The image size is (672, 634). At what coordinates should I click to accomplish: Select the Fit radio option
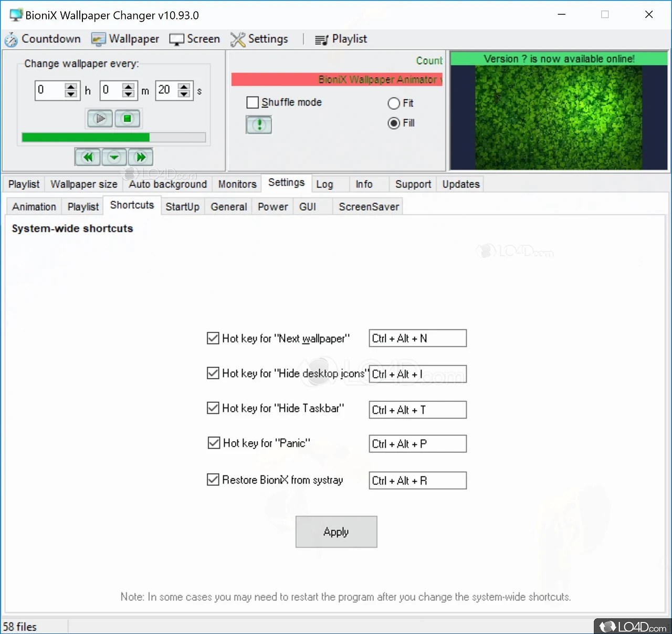pyautogui.click(x=394, y=103)
